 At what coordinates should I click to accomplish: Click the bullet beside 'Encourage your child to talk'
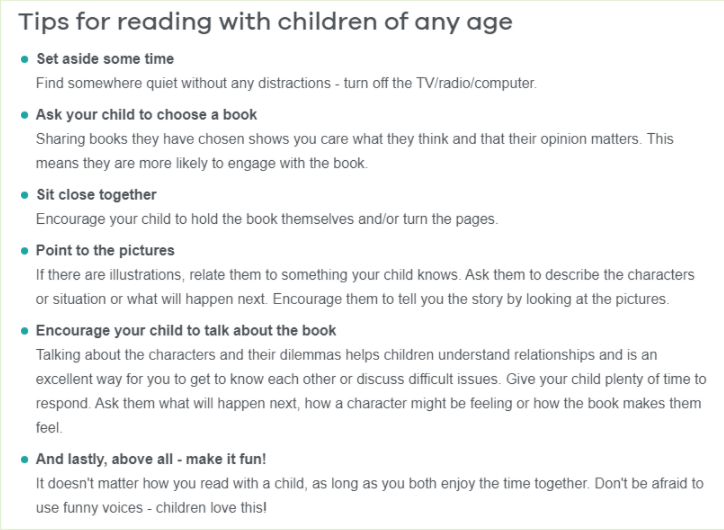[24, 331]
